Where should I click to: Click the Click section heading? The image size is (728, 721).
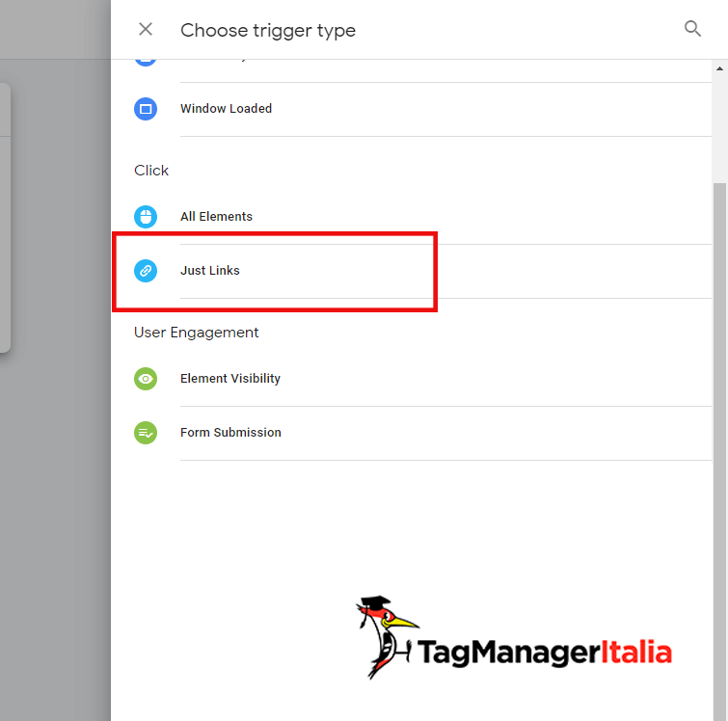click(151, 171)
